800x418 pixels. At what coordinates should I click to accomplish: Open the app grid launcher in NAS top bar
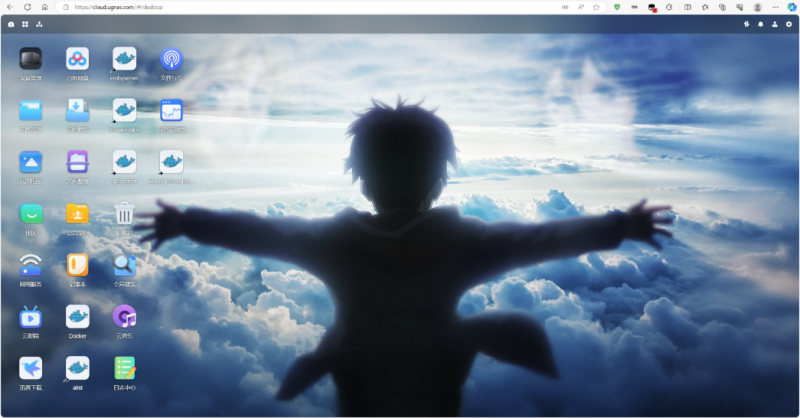pos(25,24)
